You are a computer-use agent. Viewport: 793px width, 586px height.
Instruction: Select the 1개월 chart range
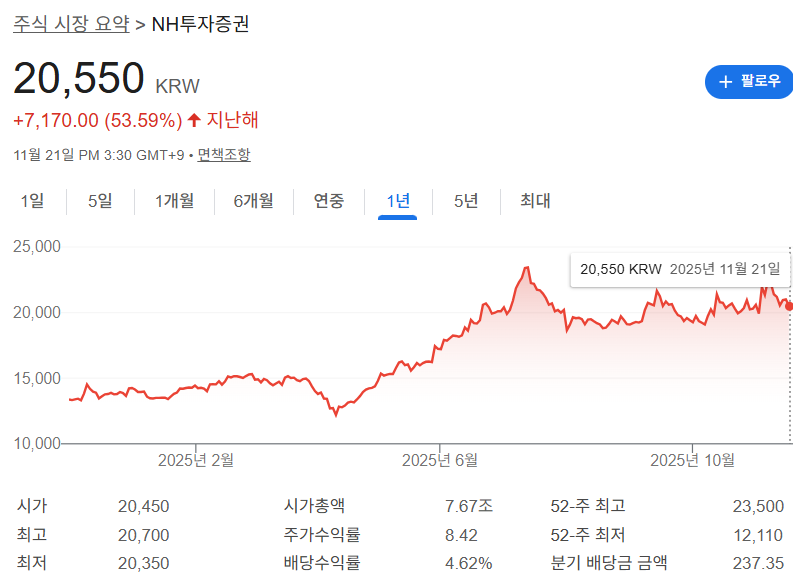[174, 201]
